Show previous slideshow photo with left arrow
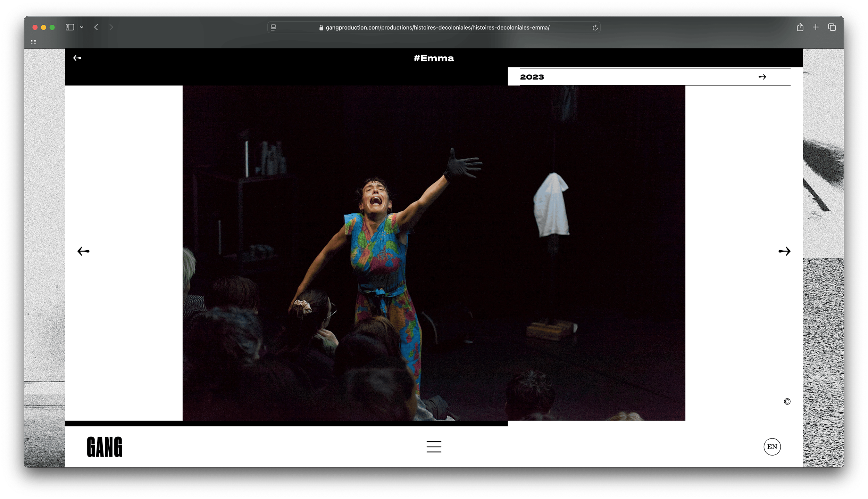The image size is (868, 499). [x=83, y=251]
